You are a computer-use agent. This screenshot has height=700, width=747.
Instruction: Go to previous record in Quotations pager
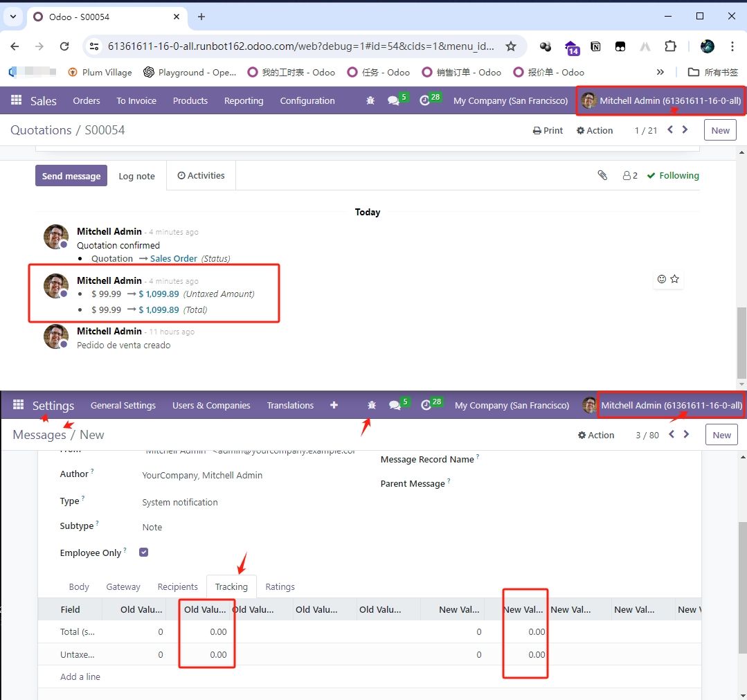(670, 129)
